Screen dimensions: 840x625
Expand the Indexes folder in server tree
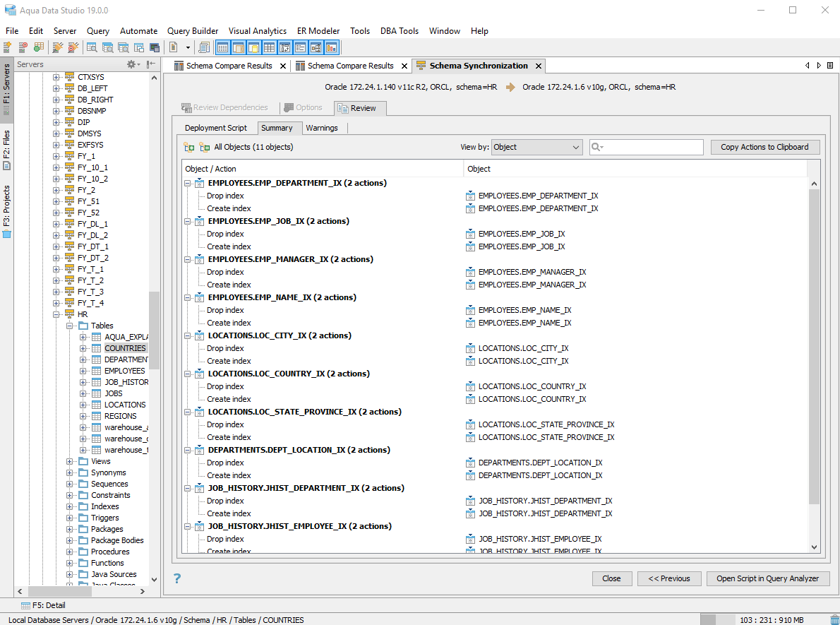[x=70, y=506]
